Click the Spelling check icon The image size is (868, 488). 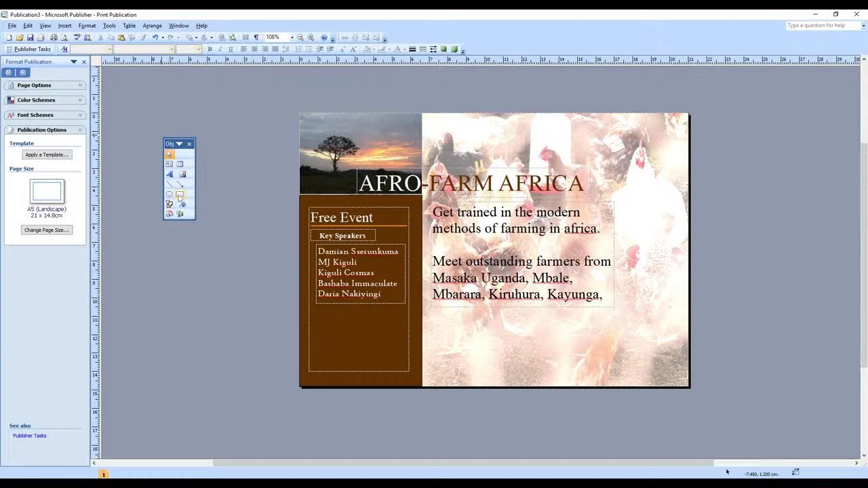(x=77, y=37)
